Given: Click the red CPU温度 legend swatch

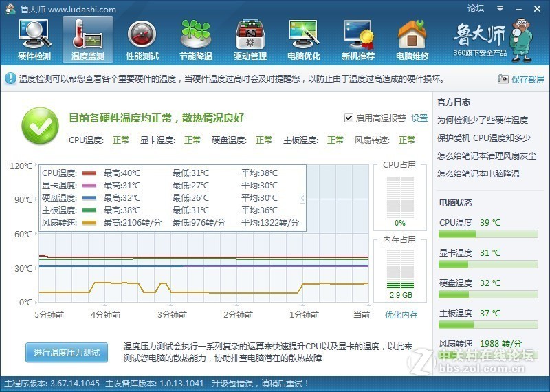Looking at the screenshot, I should (x=89, y=173).
